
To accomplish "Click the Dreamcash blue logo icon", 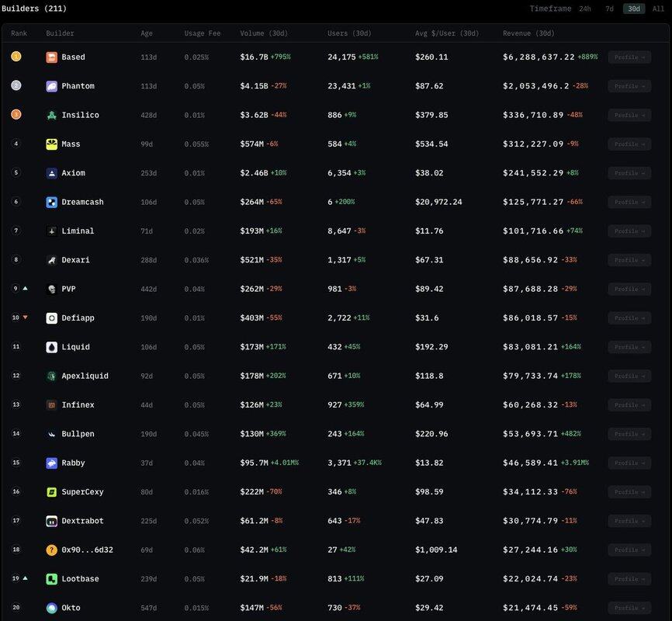I will point(51,202).
